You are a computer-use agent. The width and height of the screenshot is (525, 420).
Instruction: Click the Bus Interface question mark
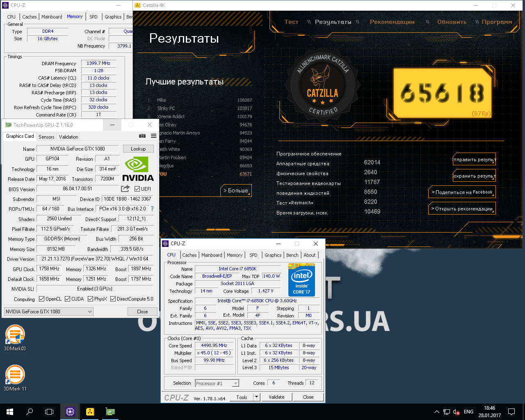click(x=152, y=209)
